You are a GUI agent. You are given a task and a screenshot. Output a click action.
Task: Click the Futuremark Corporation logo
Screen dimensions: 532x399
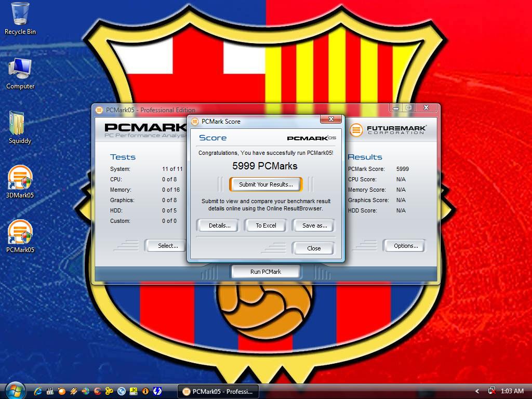click(x=388, y=129)
